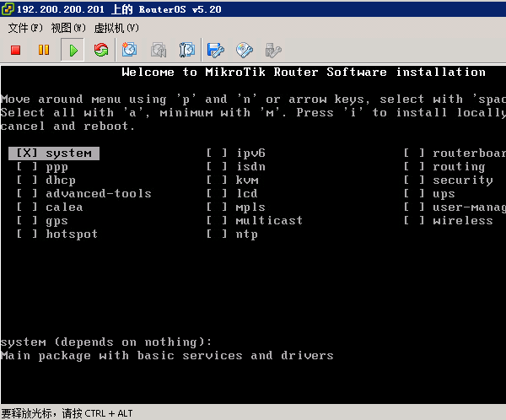Click the 'hotspot' package name
Screen dimensions: 506x420
tap(72, 234)
